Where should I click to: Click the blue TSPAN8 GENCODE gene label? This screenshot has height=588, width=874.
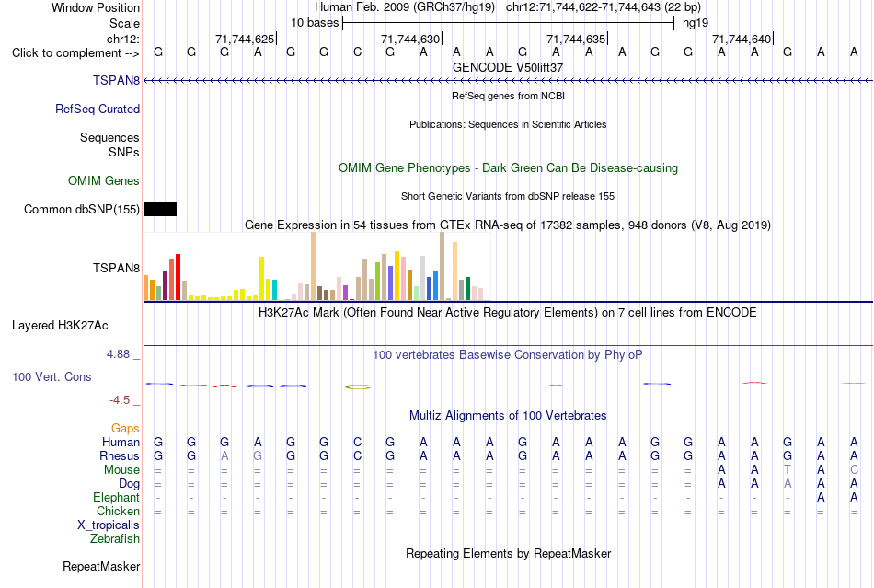116,80
